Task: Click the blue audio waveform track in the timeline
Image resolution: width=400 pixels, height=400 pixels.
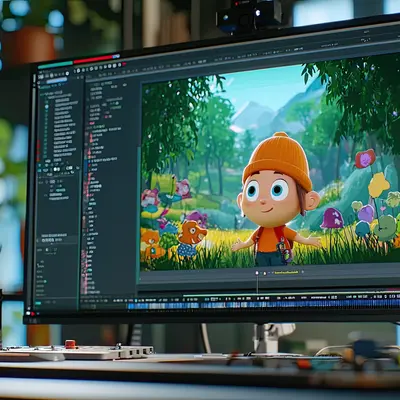Action: pos(263,304)
